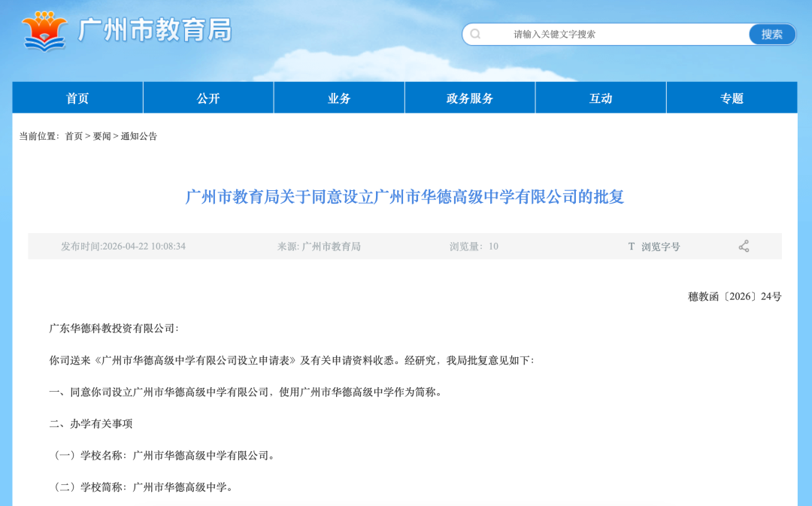The width and height of the screenshot is (812, 506).
Task: Click the article title about 华德高级中学
Action: pos(404,197)
